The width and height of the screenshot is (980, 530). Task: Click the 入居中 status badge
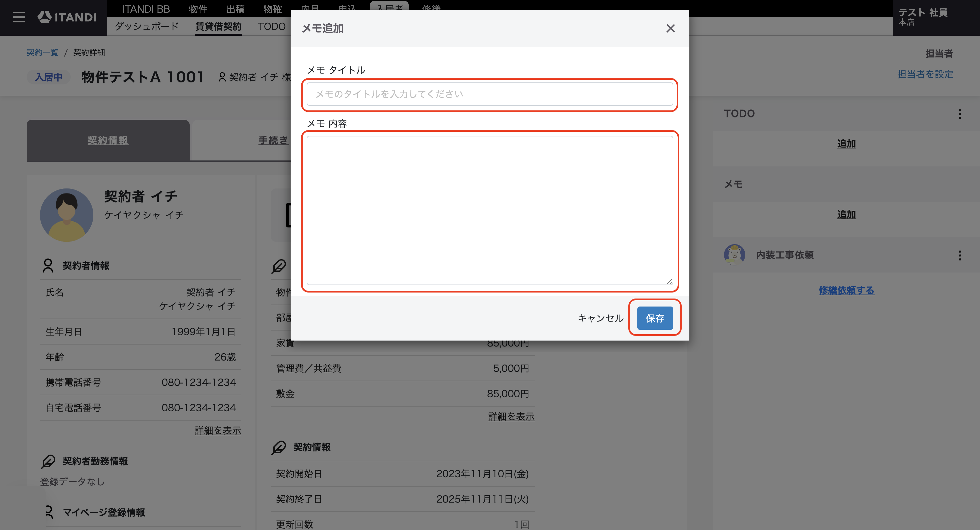pyautogui.click(x=49, y=77)
